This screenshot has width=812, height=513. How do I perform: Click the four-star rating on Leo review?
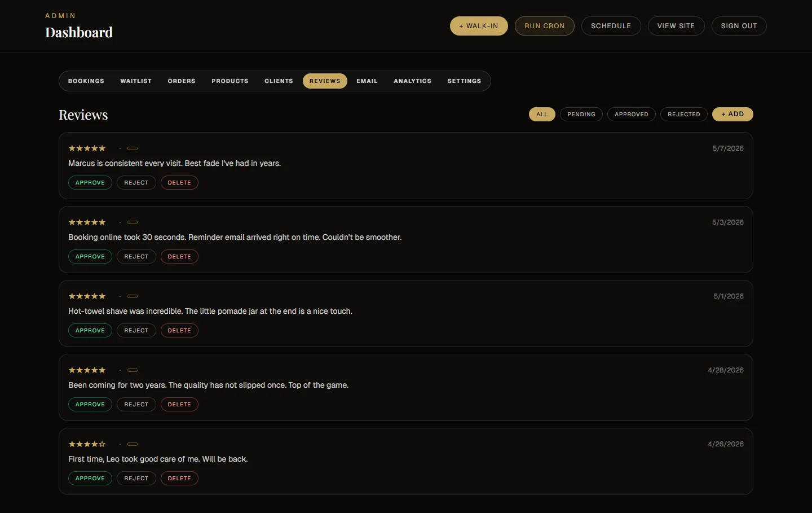pyautogui.click(x=87, y=444)
